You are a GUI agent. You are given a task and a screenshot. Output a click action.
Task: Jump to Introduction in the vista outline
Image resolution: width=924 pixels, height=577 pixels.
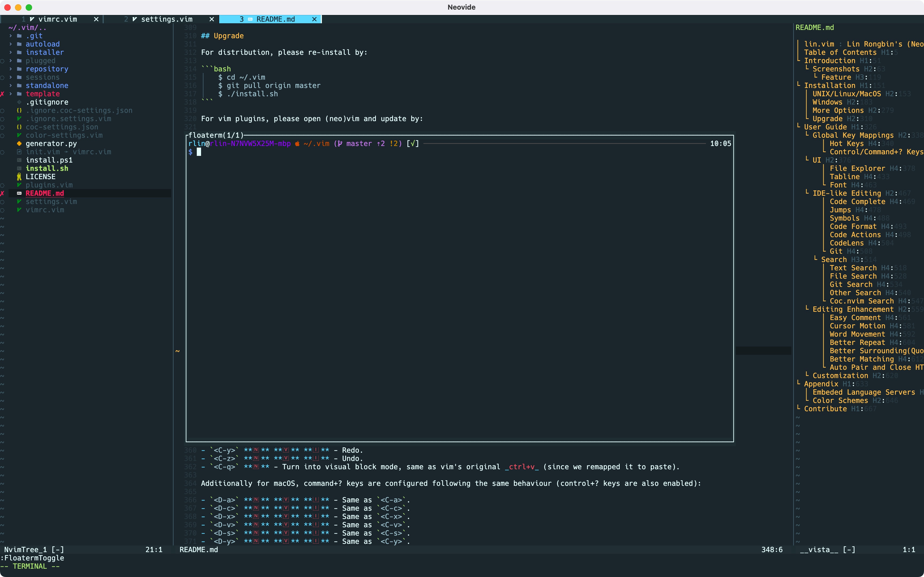[829, 61]
